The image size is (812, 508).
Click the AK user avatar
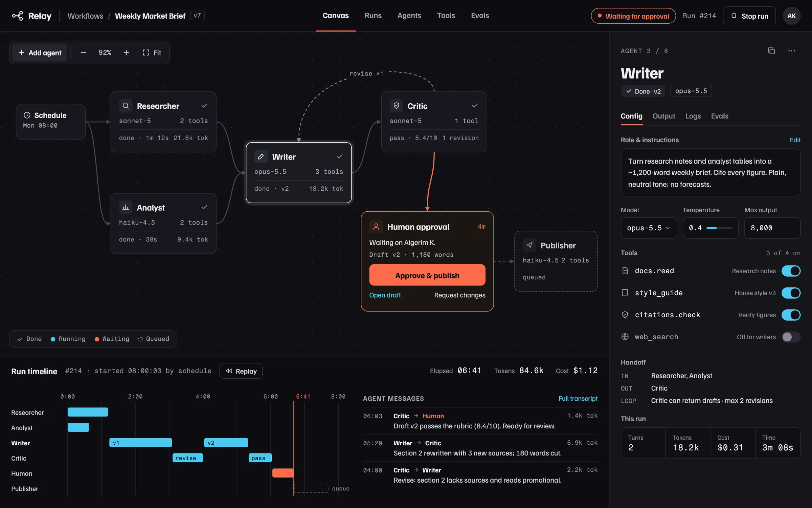pyautogui.click(x=791, y=16)
